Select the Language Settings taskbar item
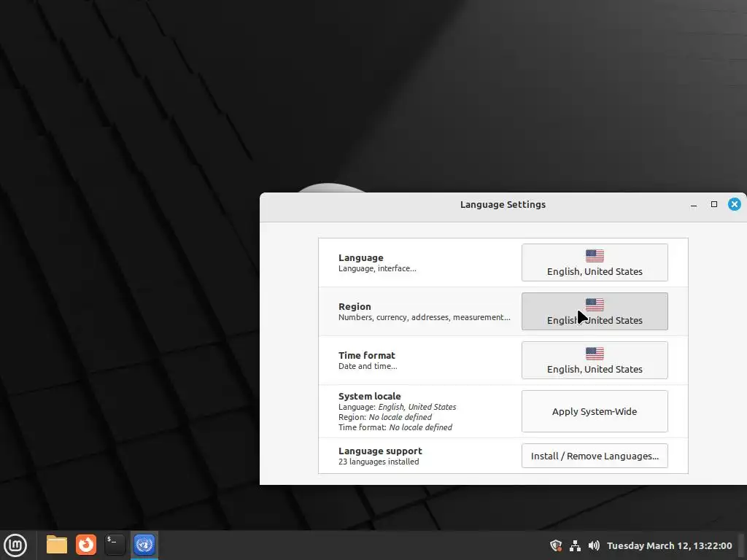Viewport: 747px width, 560px height. [x=144, y=545]
